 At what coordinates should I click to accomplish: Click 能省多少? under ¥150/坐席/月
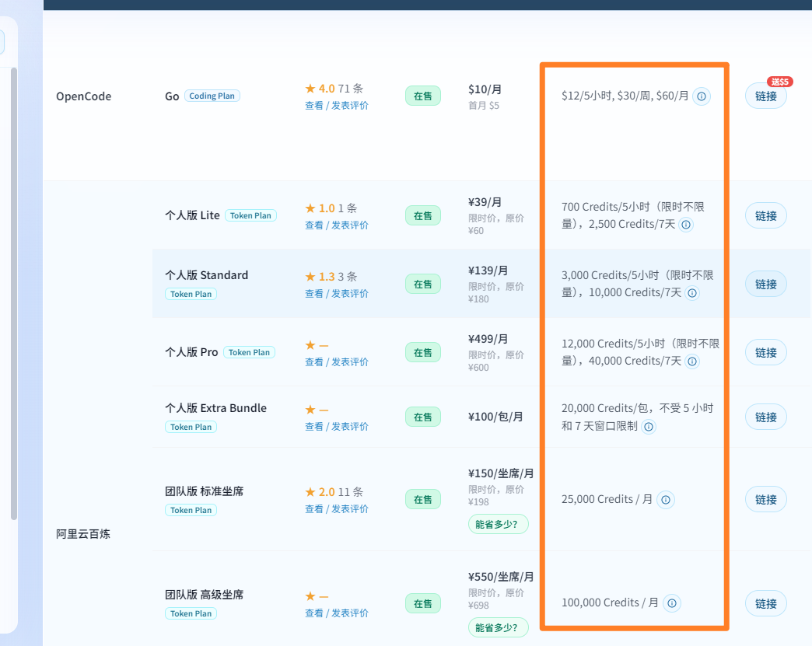(499, 524)
